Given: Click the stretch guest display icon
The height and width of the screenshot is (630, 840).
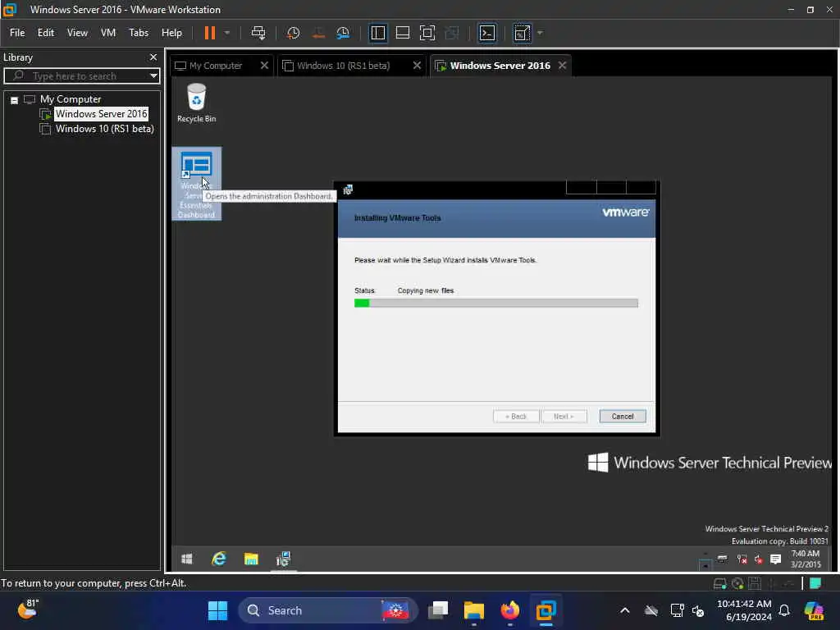Looking at the screenshot, I should [522, 33].
